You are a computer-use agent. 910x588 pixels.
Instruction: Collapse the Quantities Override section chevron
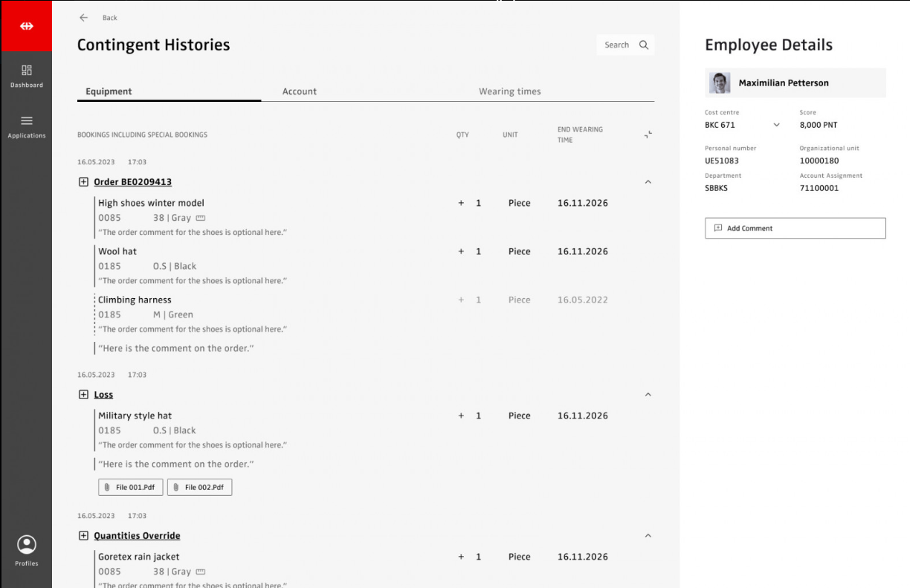click(x=648, y=536)
